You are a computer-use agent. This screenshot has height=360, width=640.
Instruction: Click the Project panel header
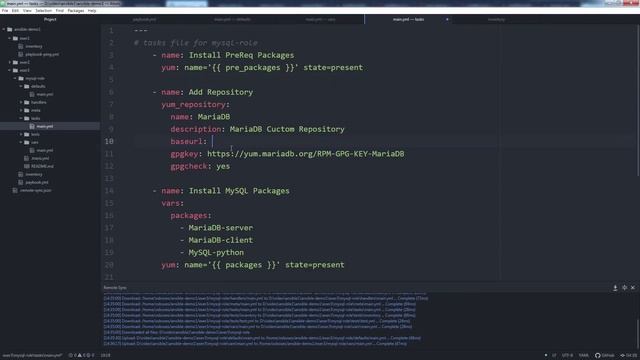tap(50, 19)
